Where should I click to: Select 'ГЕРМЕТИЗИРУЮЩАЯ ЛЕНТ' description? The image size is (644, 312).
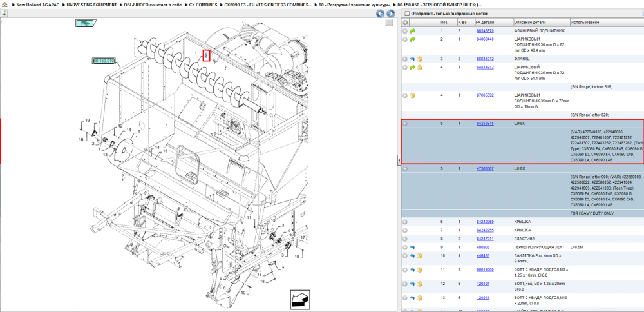click(538, 248)
